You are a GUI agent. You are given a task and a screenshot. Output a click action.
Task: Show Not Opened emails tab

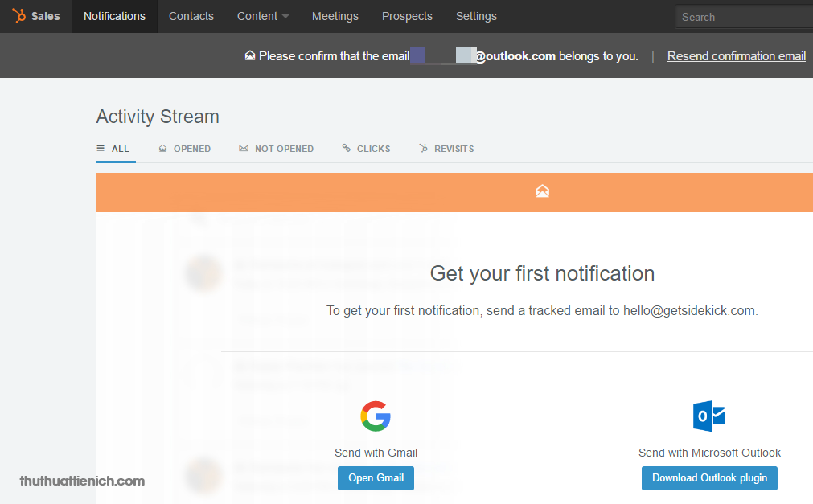coord(277,149)
